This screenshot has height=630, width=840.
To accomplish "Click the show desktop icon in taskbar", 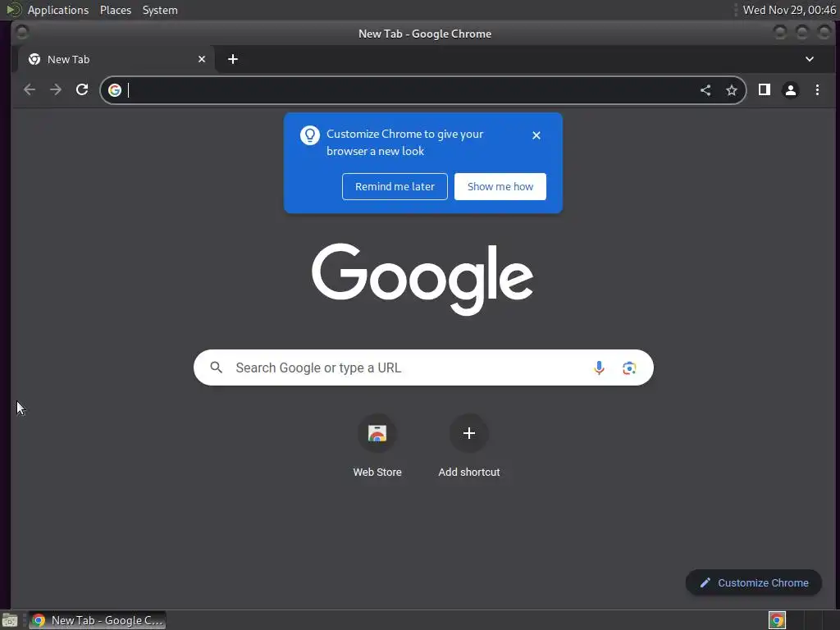I will pos(10,620).
